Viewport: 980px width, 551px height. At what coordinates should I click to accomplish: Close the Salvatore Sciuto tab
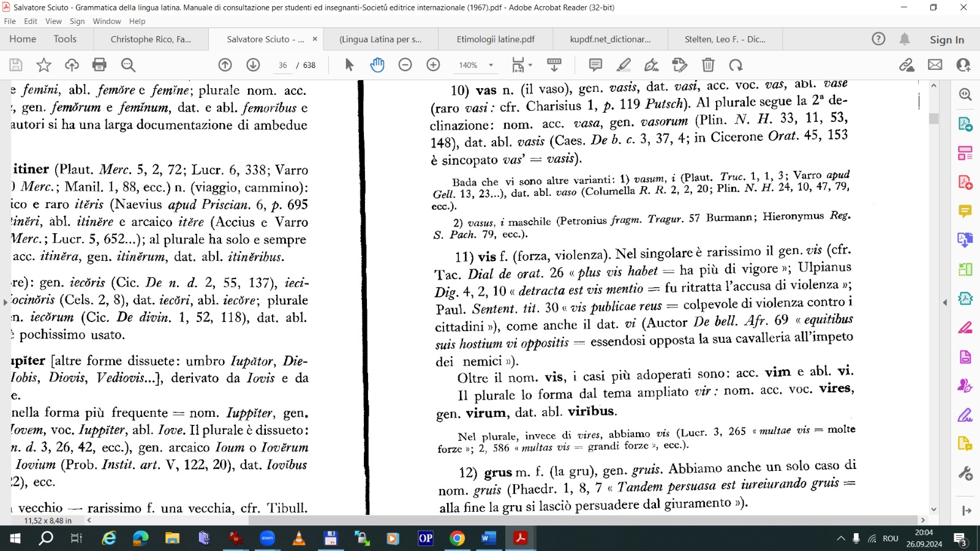coord(315,39)
